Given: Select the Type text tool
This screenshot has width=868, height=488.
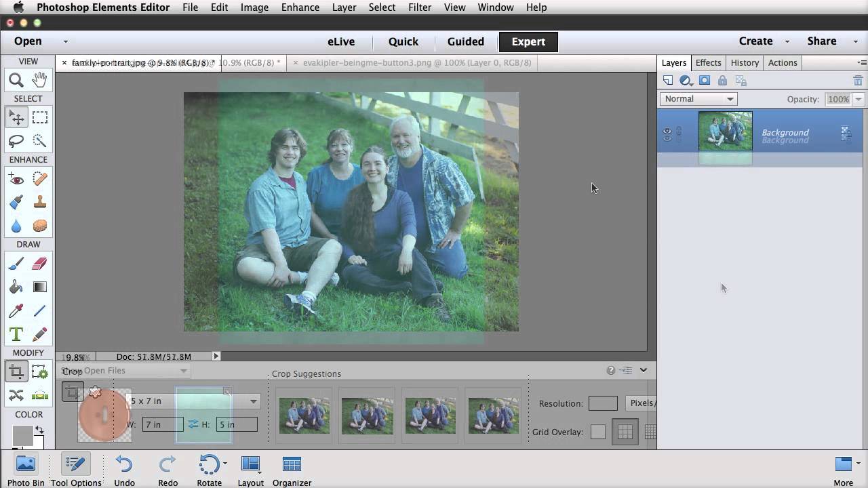Looking at the screenshot, I should 16,334.
